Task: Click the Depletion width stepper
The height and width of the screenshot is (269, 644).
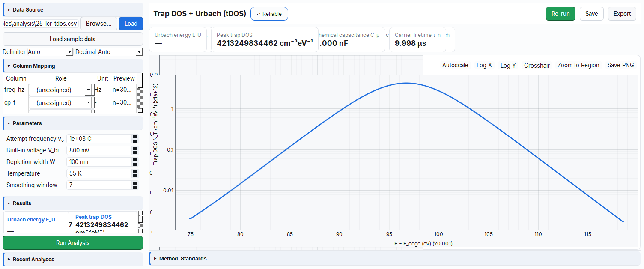Action: [x=135, y=162]
